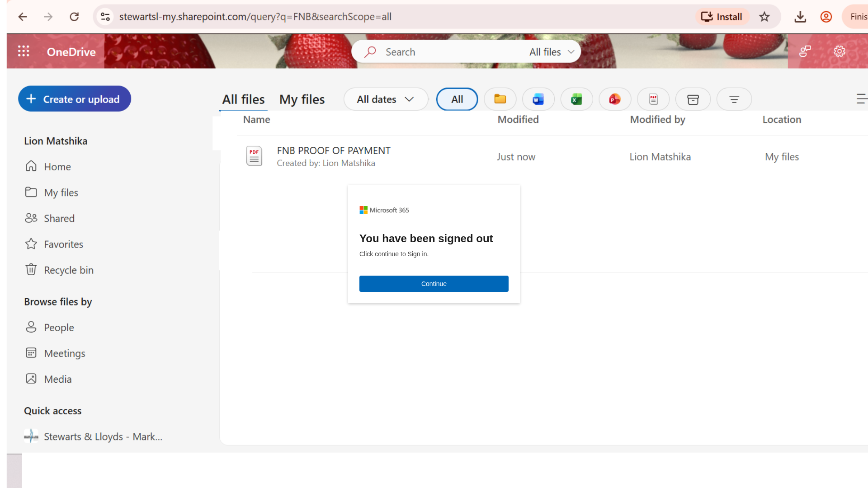The height and width of the screenshot is (488, 868).
Task: Open Shared in the sidebar
Action: (x=59, y=218)
